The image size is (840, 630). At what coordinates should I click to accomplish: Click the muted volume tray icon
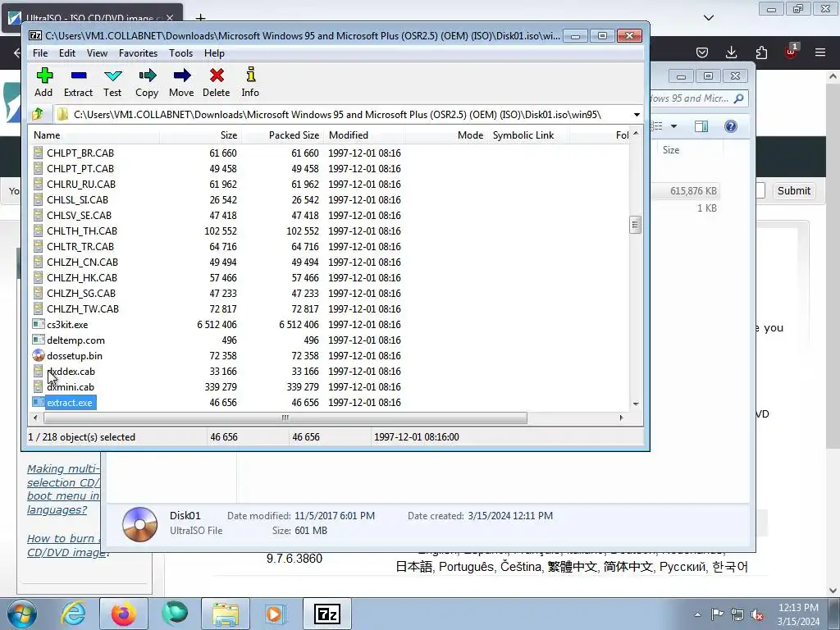click(x=757, y=614)
